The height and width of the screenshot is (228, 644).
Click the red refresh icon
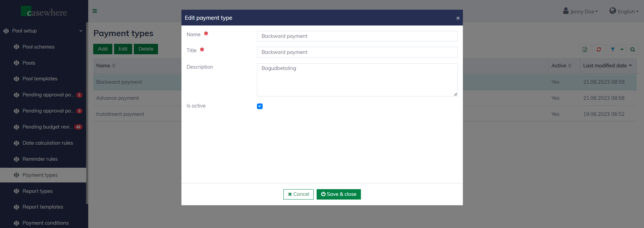coord(599,50)
